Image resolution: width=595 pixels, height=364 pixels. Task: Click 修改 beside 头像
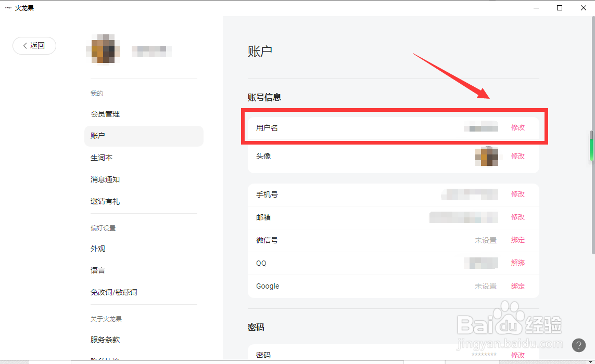(518, 156)
